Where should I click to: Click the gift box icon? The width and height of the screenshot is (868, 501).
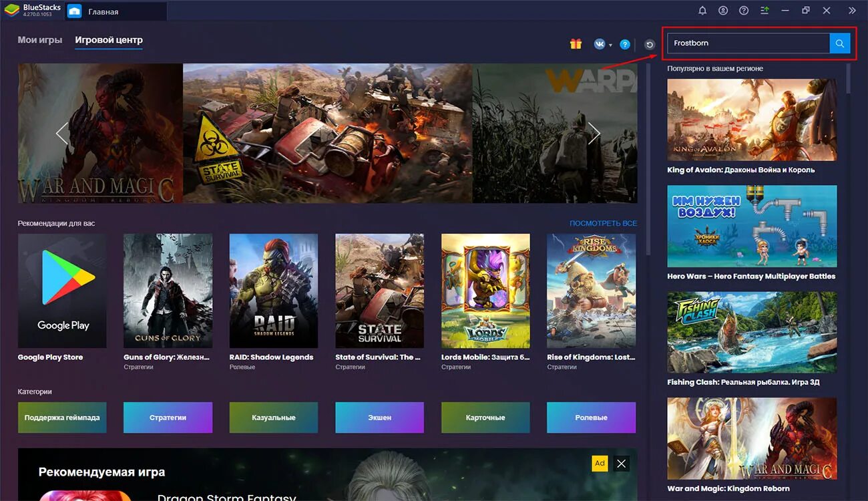(x=576, y=44)
